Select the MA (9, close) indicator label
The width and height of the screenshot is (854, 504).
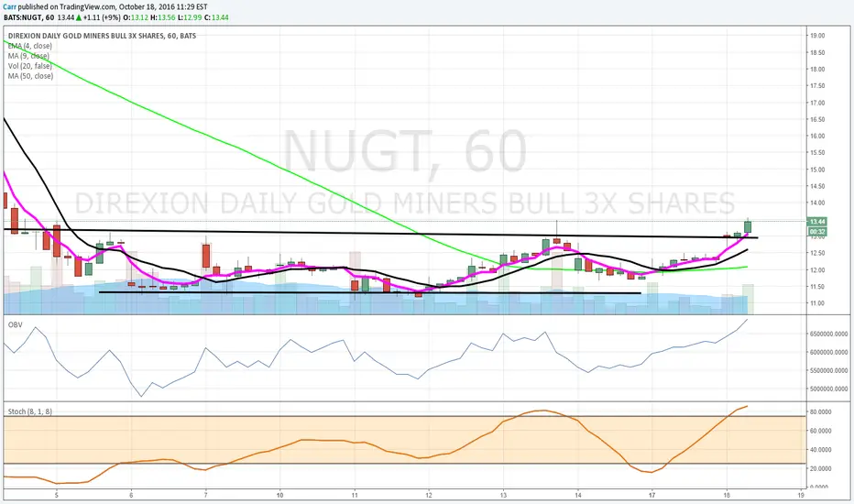[x=28, y=56]
